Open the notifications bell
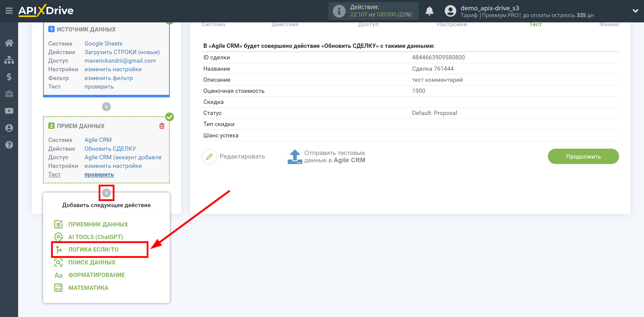 (429, 11)
